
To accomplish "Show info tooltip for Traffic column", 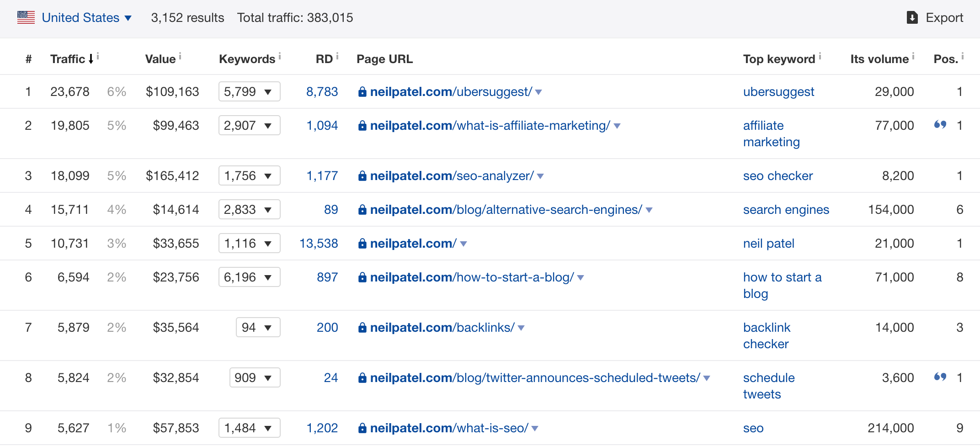I will pyautogui.click(x=98, y=57).
